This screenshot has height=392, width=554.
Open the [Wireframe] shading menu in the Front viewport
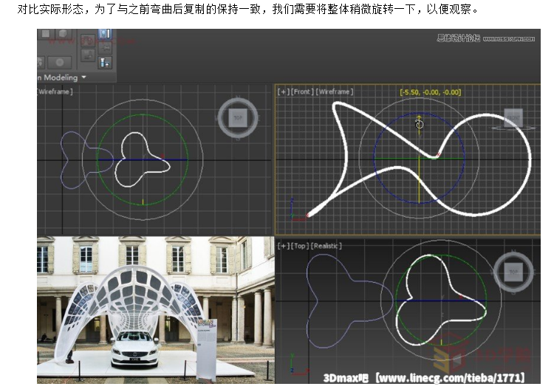334,92
